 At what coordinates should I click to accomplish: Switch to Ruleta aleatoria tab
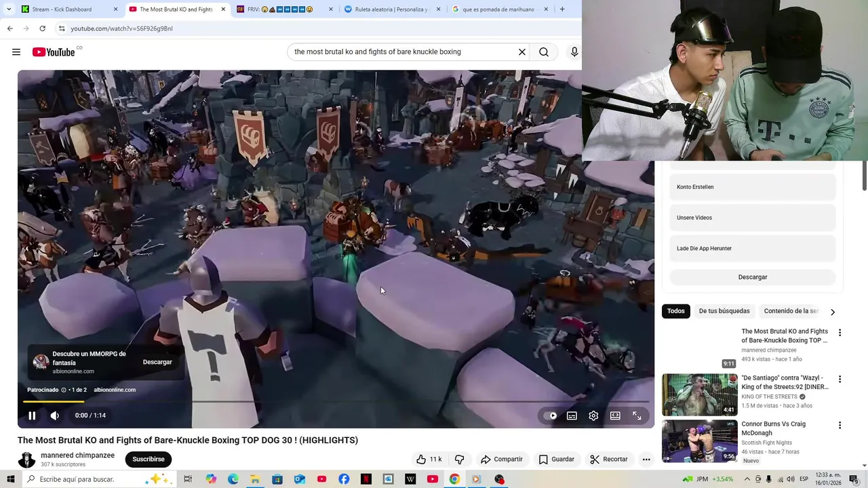(391, 9)
